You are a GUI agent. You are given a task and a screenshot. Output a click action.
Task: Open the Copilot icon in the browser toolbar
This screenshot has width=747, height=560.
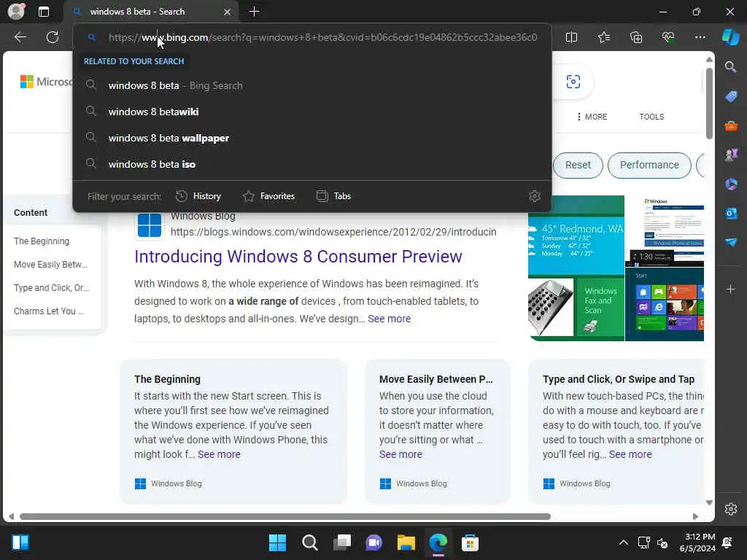pyautogui.click(x=731, y=37)
